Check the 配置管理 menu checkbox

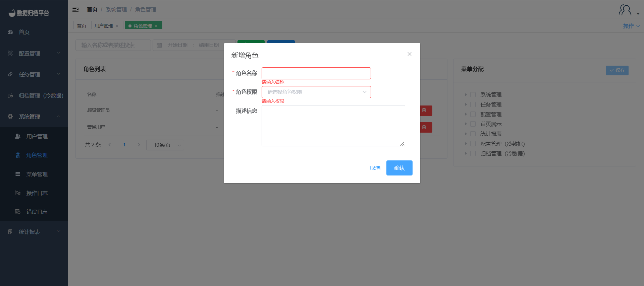(473, 114)
